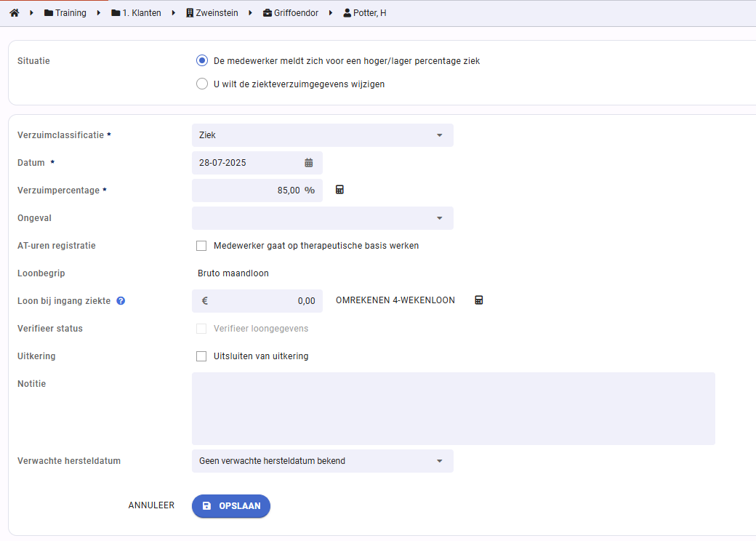Tick the Verifieer loongegevens checkbox
The width and height of the screenshot is (756, 541).
point(201,329)
